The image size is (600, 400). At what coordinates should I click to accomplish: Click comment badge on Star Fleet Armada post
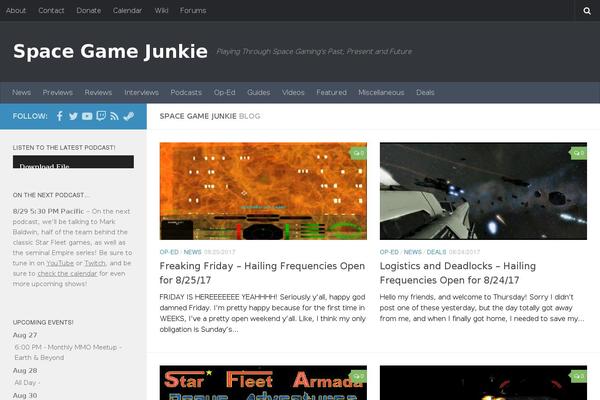359,376
